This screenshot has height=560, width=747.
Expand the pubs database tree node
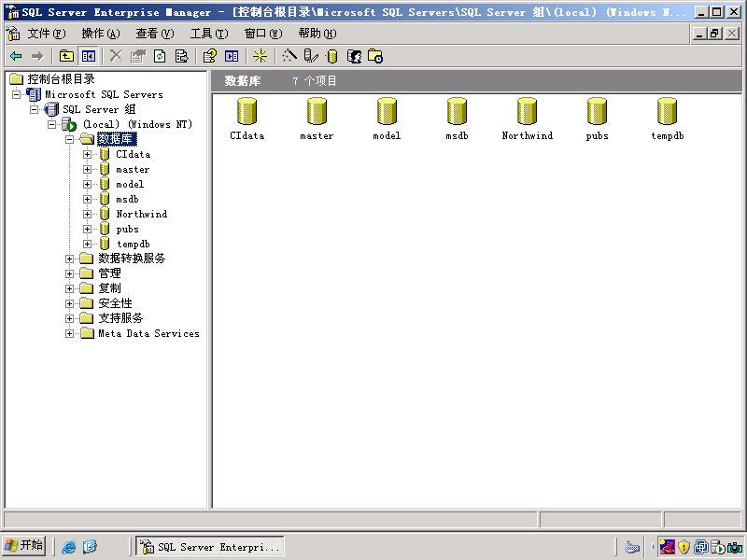87,229
